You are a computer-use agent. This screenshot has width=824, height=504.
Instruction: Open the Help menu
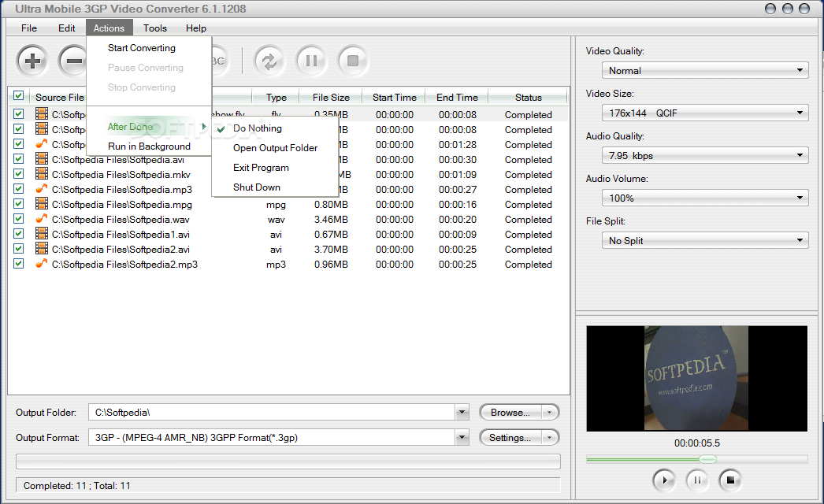coord(196,28)
